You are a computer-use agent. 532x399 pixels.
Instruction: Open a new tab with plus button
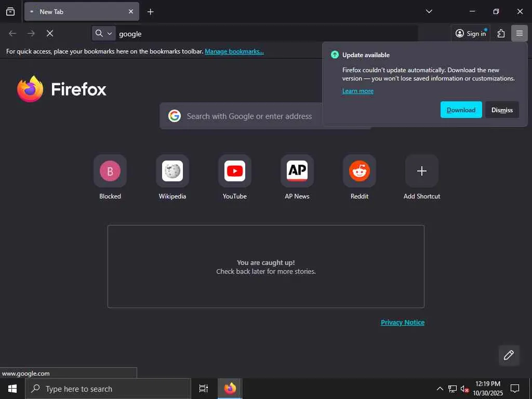pos(150,12)
